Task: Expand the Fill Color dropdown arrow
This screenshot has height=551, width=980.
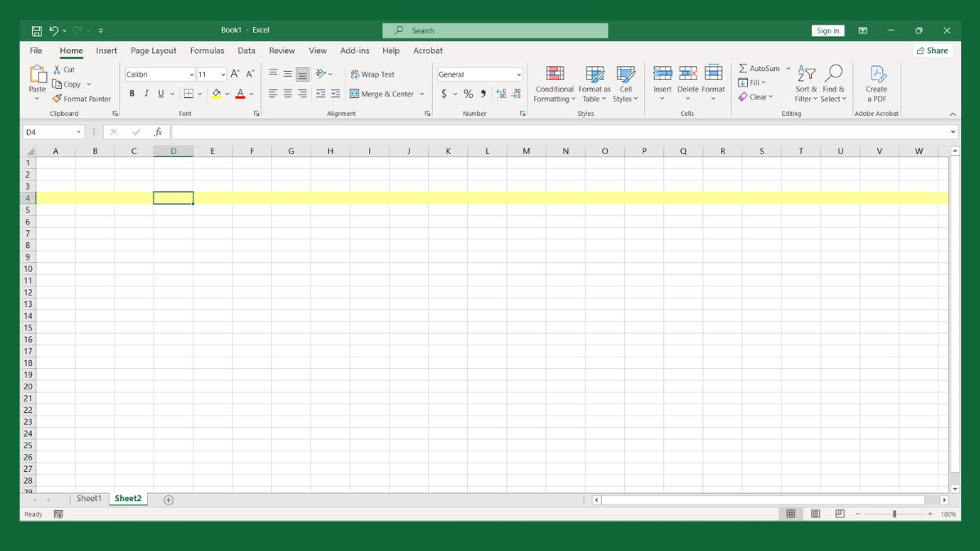Action: (226, 93)
